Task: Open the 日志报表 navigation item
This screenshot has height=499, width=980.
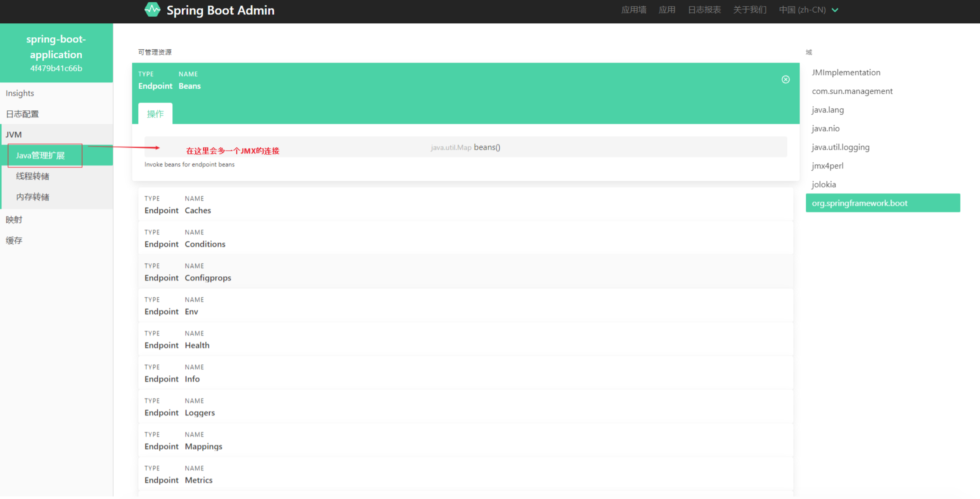Action: coord(704,10)
